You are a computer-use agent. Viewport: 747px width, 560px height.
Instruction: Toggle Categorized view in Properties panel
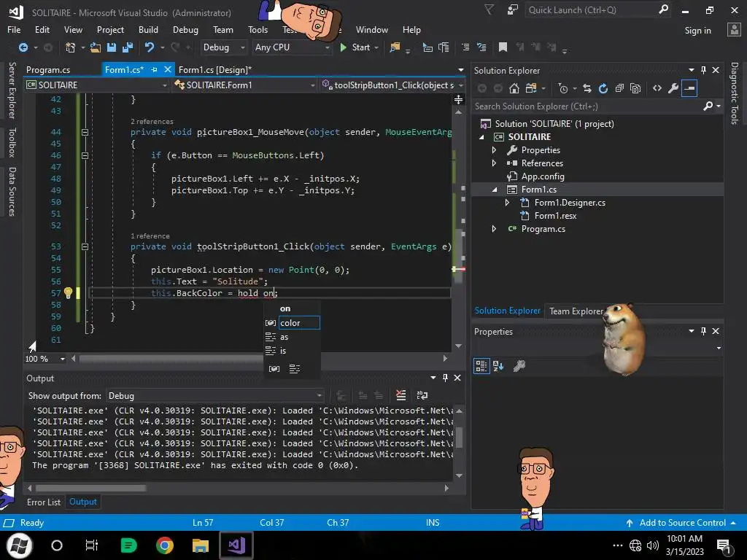[481, 366]
